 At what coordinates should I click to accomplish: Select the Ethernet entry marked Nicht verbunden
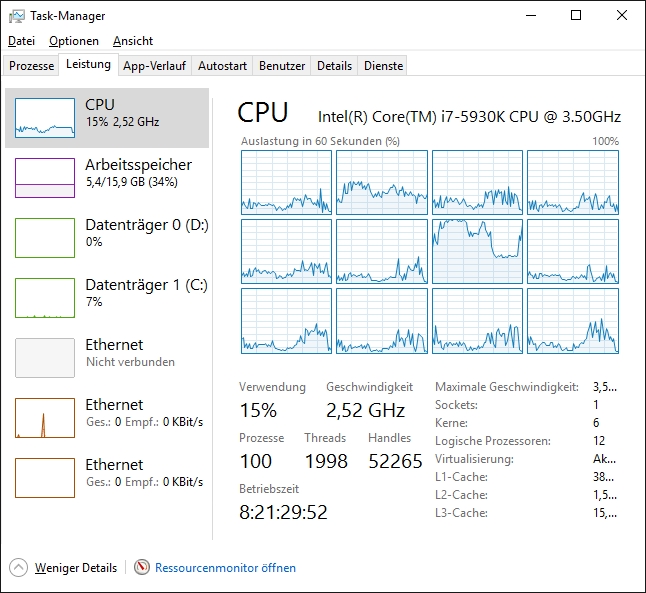(130, 352)
